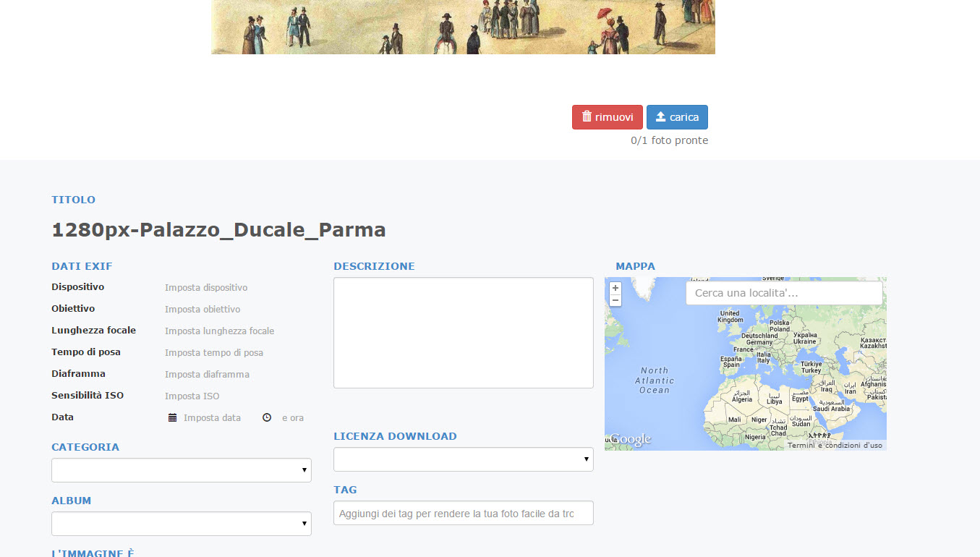980x557 pixels.
Task: Click Imposta lunghezza focale
Action: tap(220, 331)
